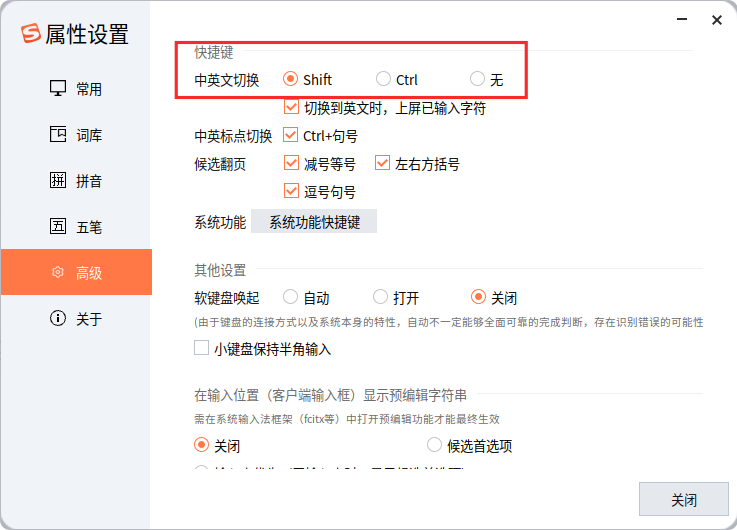Open the 常用 settings tab
This screenshot has height=530, width=737.
point(76,88)
